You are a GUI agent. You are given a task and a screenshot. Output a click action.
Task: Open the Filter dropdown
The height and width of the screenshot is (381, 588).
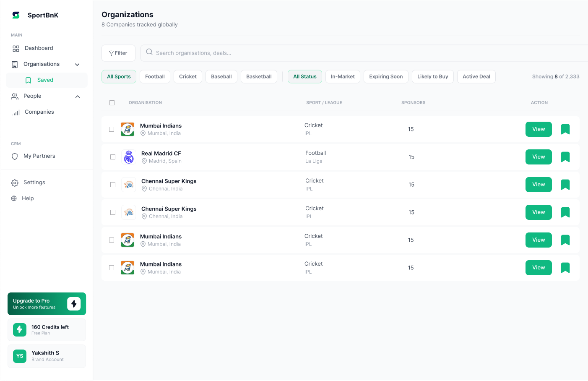tap(118, 53)
